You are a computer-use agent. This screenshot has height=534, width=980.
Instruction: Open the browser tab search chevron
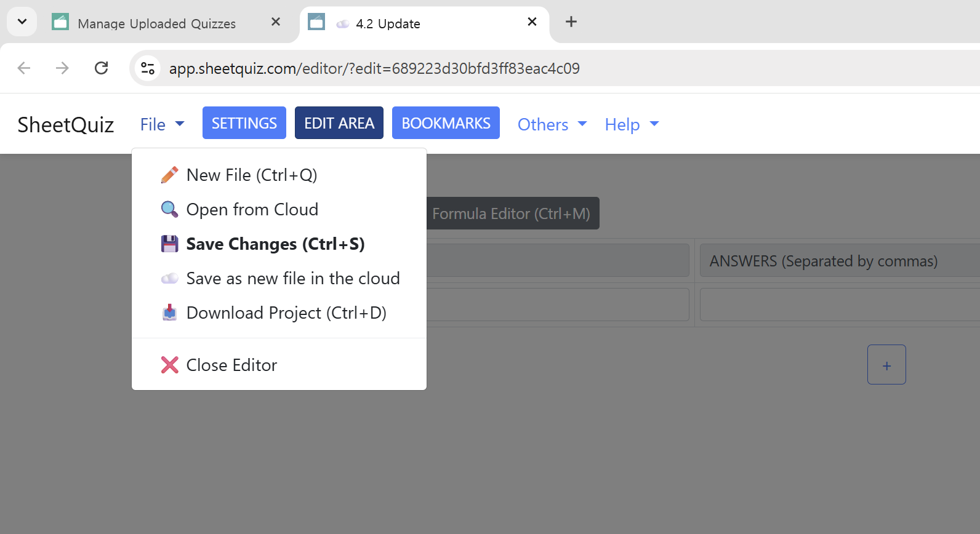22,22
